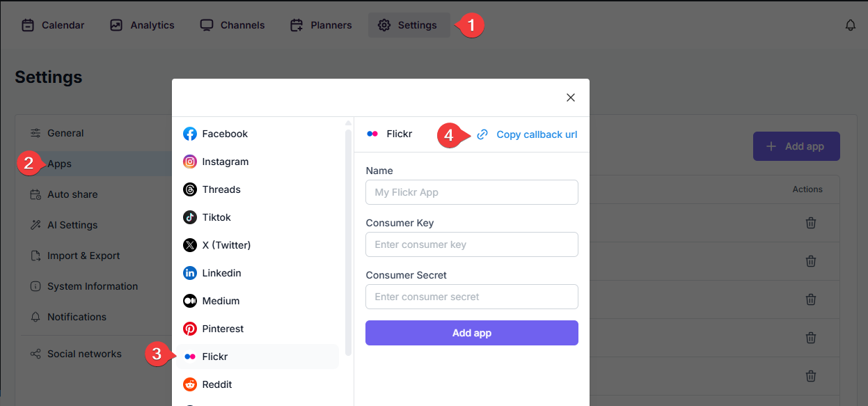Screen dimensions: 868x406
Task: Open the Calendar tab
Action: click(53, 25)
